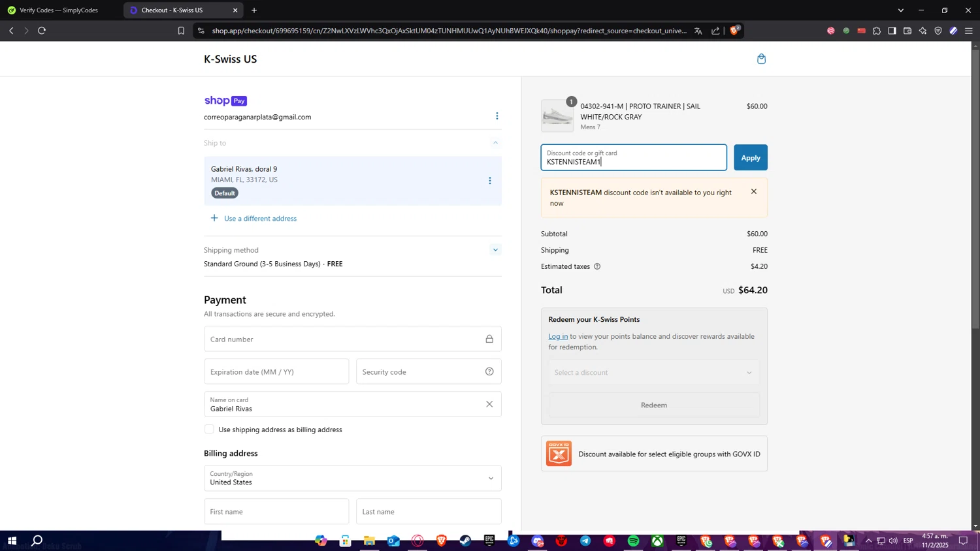
Task: Click estimated taxes help icon
Action: pyautogui.click(x=597, y=266)
